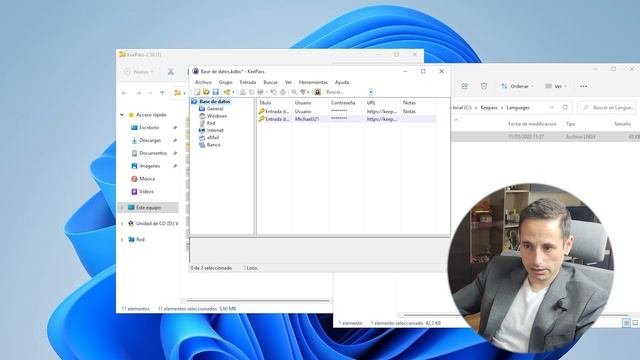Click the URL cell of the Michael321 entry
640x360 pixels.
pos(382,119)
